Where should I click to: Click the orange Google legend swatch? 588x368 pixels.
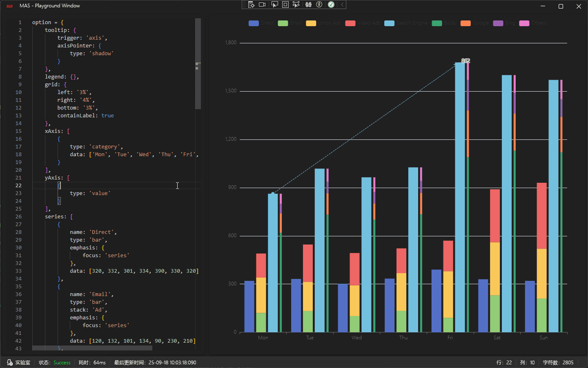[465, 23]
